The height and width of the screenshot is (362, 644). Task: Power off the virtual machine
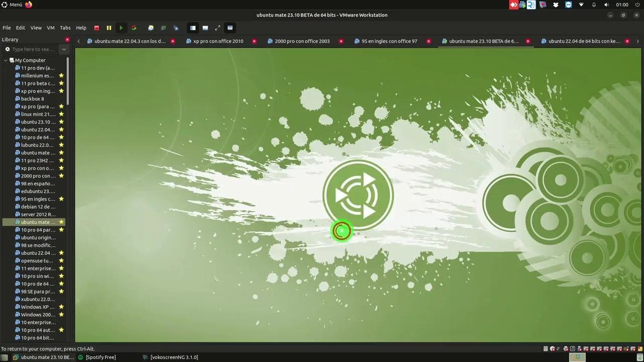point(97,28)
